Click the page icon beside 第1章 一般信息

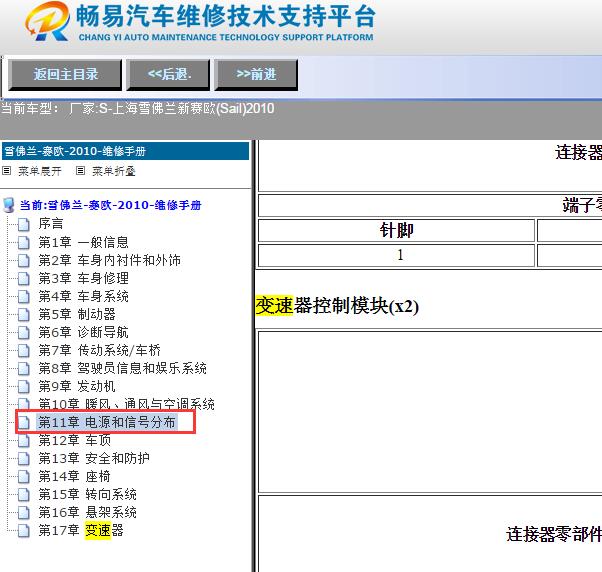(24, 242)
